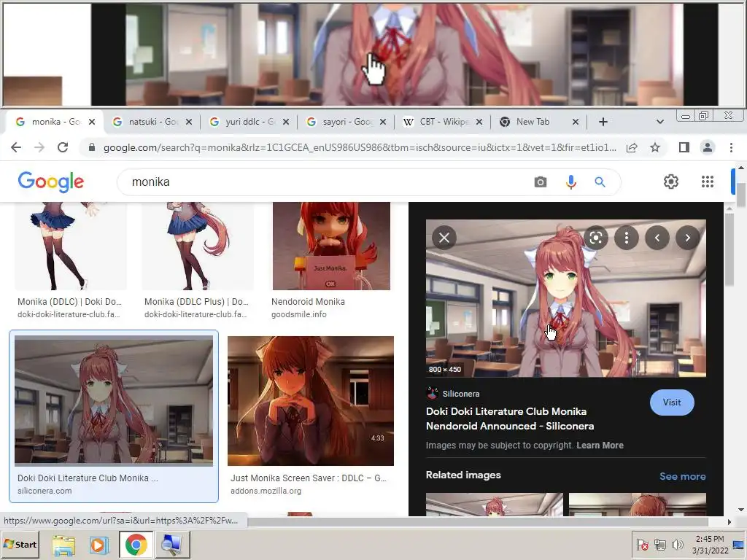Click the horizontal scrollbar right arrow
This screenshot has width=747, height=560.
(729, 522)
